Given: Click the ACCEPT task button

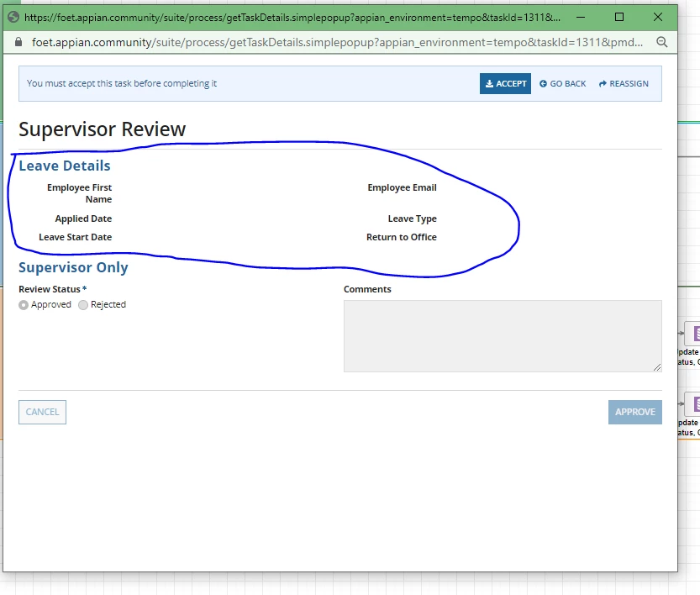Looking at the screenshot, I should 505,83.
